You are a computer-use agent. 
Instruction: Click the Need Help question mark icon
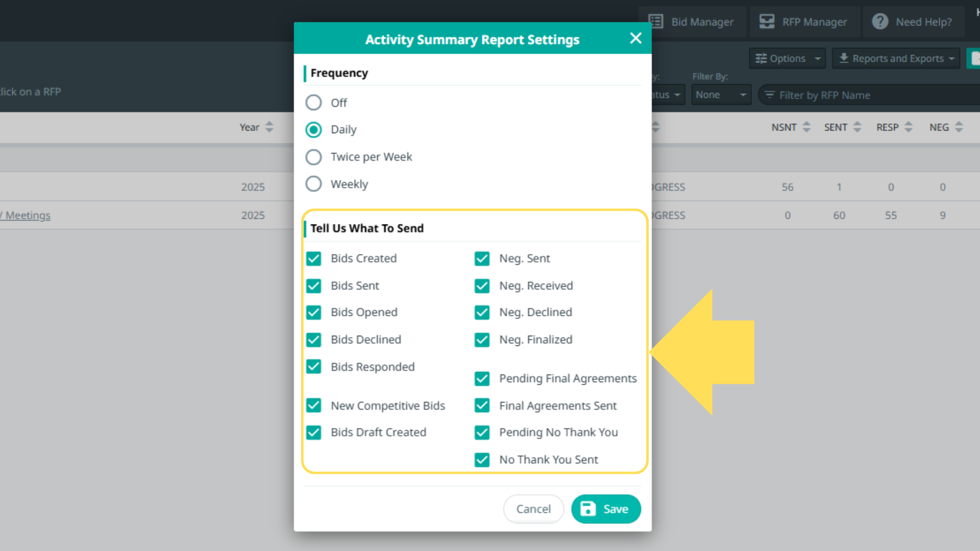pyautogui.click(x=879, y=21)
